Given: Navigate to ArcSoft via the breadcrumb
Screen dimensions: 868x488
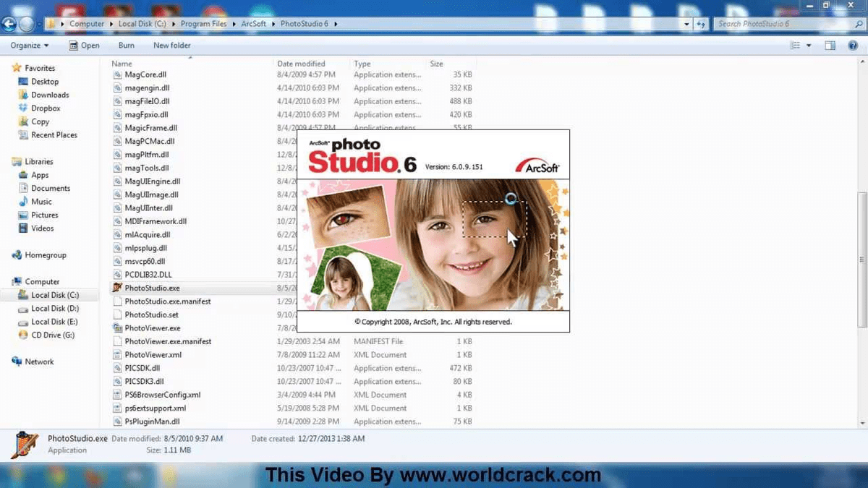Looking at the screenshot, I should click(x=254, y=23).
